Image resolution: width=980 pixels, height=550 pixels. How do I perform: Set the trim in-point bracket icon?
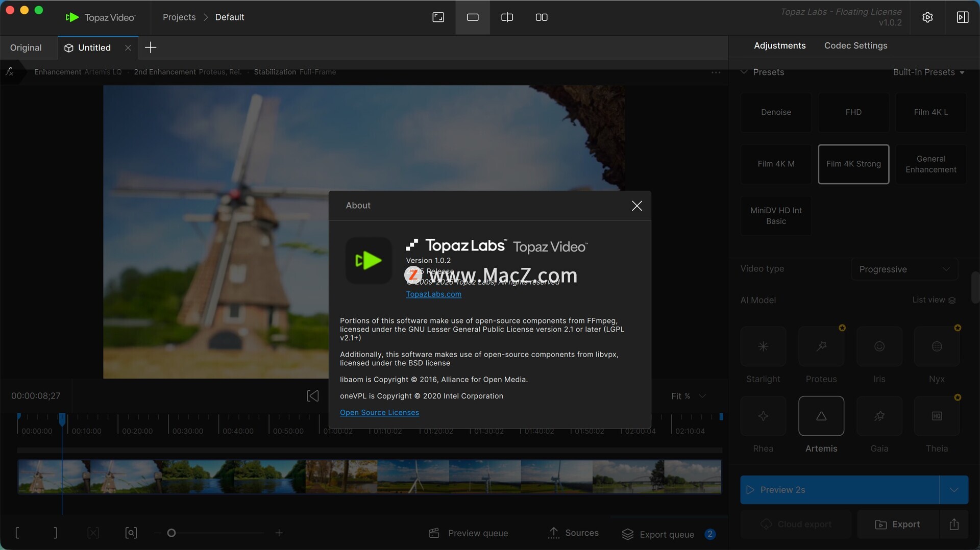coord(18,533)
